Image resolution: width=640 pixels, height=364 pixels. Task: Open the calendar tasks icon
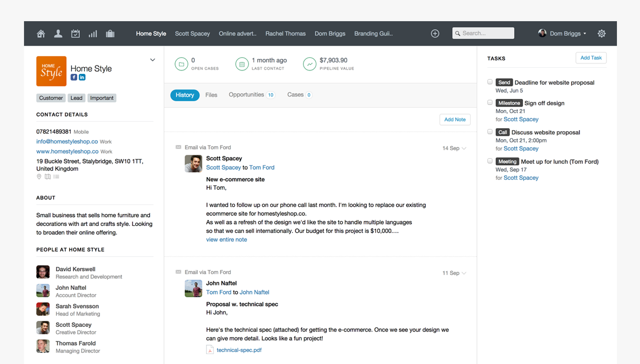(75, 33)
